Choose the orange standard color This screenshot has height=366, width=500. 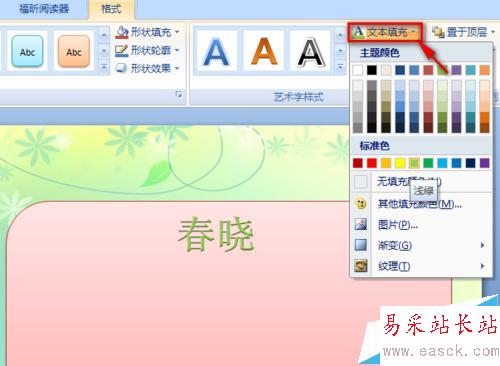(386, 163)
